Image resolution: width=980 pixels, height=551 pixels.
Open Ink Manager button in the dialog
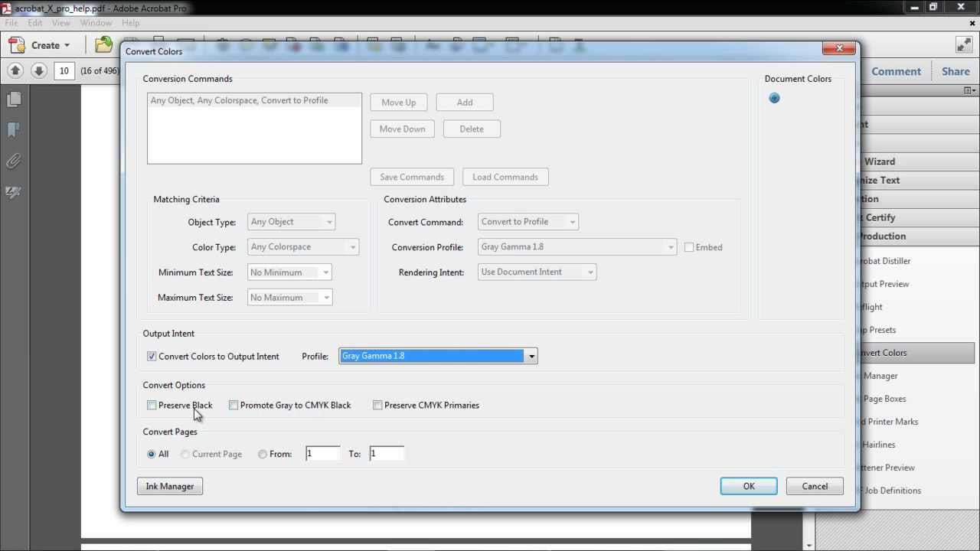pos(170,487)
